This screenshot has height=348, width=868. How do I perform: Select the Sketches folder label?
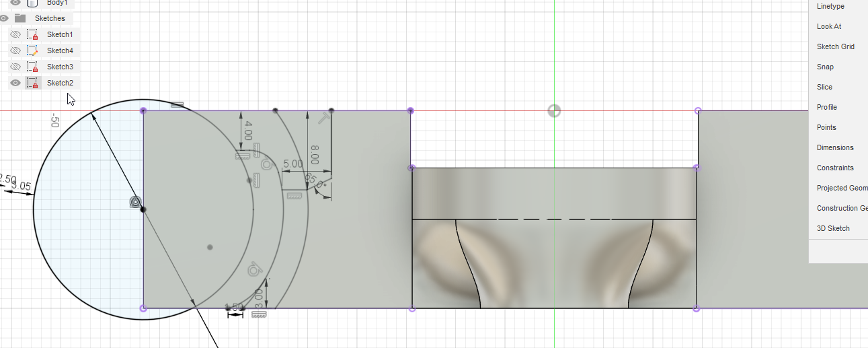(x=50, y=18)
